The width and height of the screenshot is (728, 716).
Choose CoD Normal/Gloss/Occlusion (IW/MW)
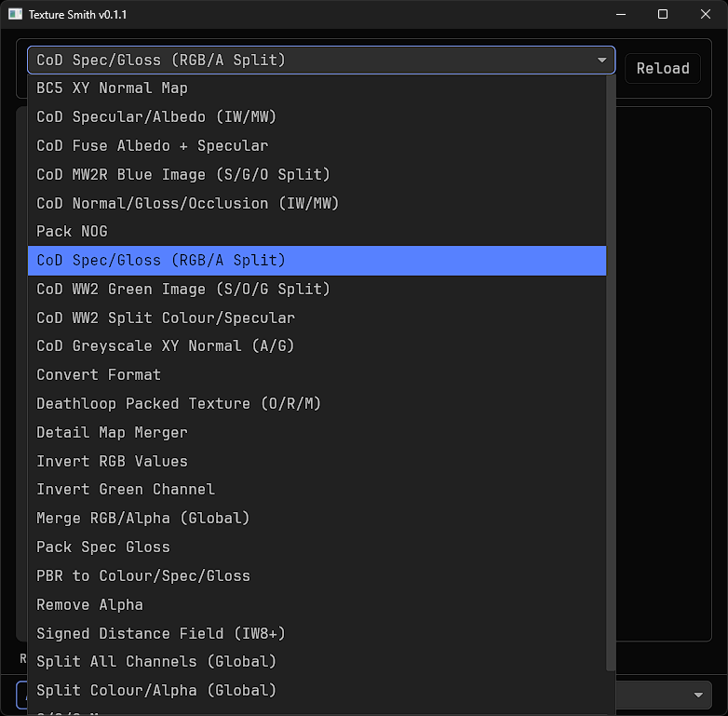pos(317,203)
